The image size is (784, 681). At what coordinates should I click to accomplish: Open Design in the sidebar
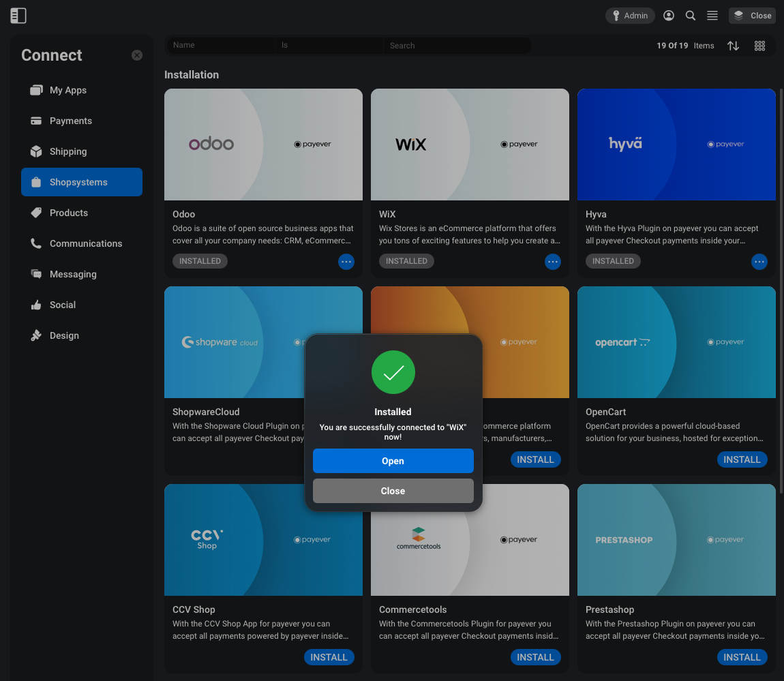82,335
